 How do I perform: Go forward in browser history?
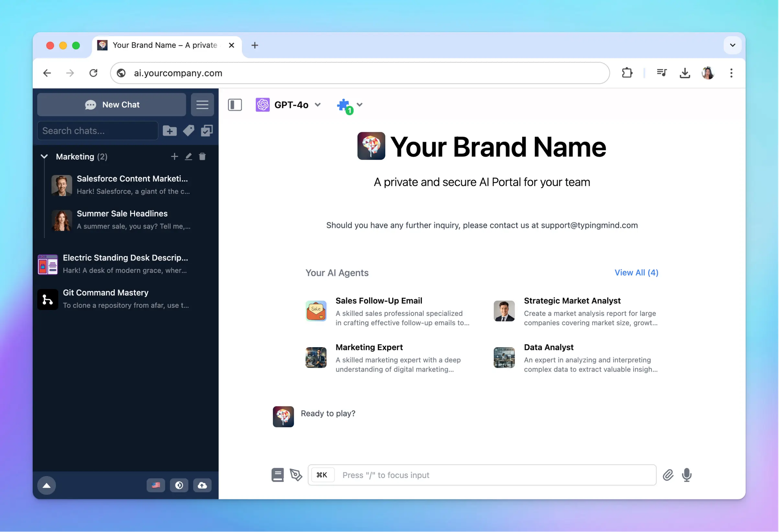[70, 73]
